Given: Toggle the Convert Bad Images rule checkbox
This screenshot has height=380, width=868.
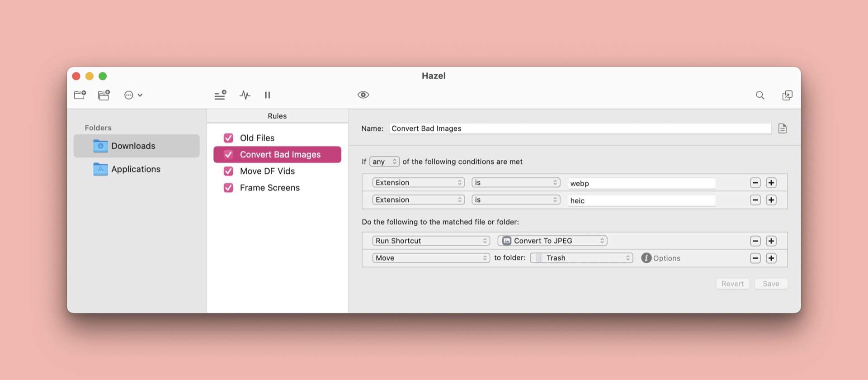Looking at the screenshot, I should coord(229,155).
